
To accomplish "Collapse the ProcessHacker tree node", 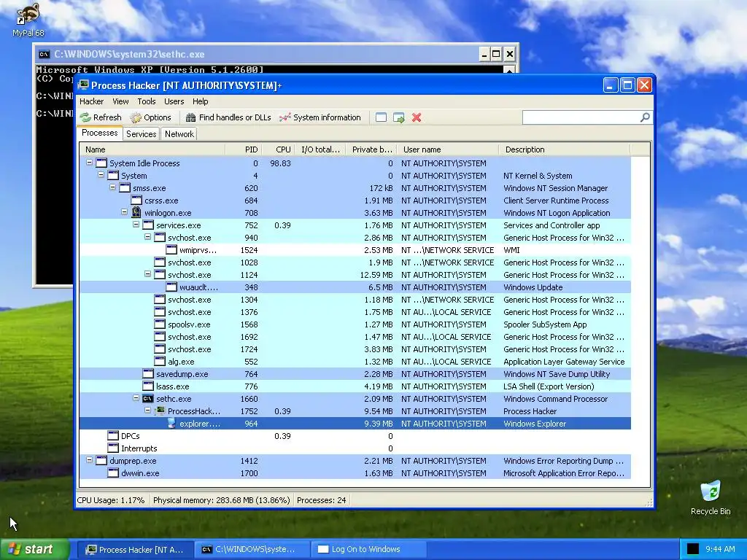I will tap(147, 411).
